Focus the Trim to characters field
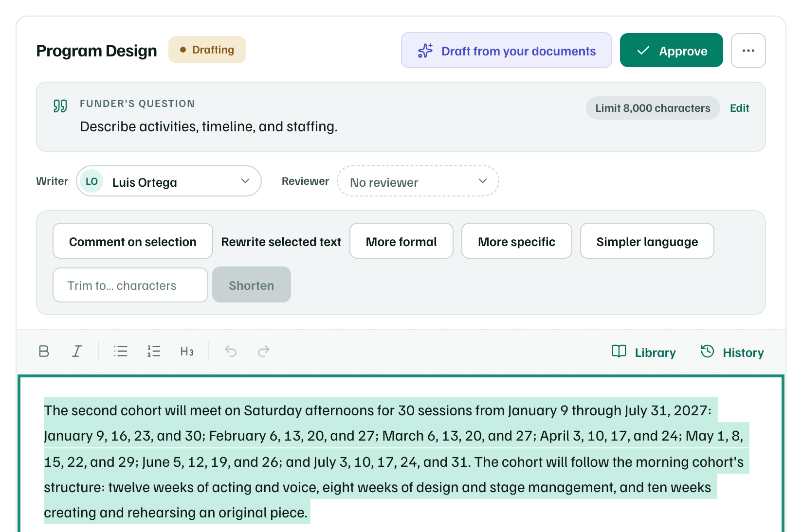 pos(130,285)
